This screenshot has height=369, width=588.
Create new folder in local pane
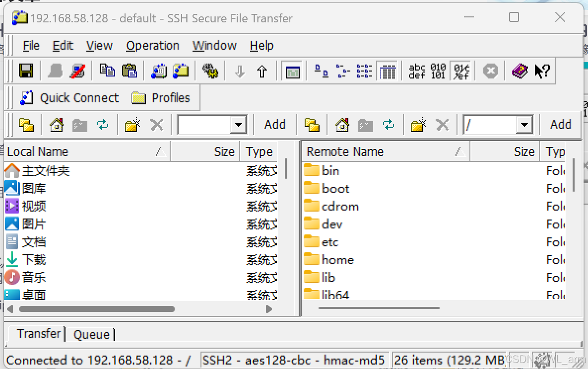tap(132, 125)
